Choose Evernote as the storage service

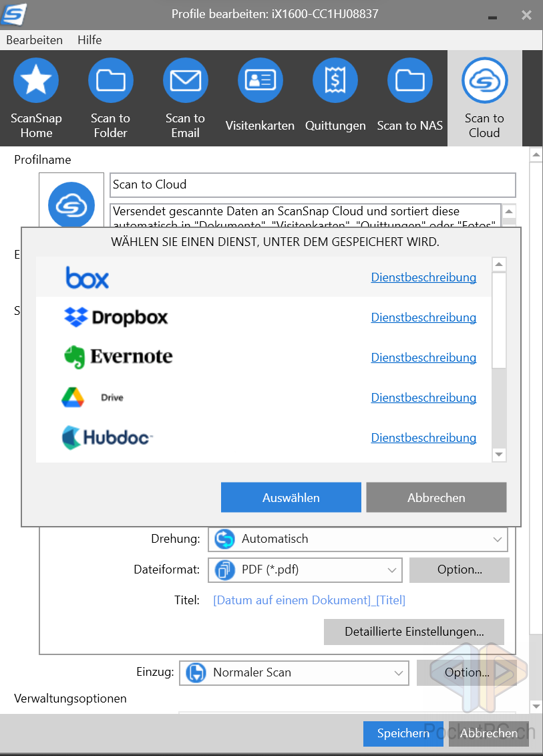tap(264, 357)
